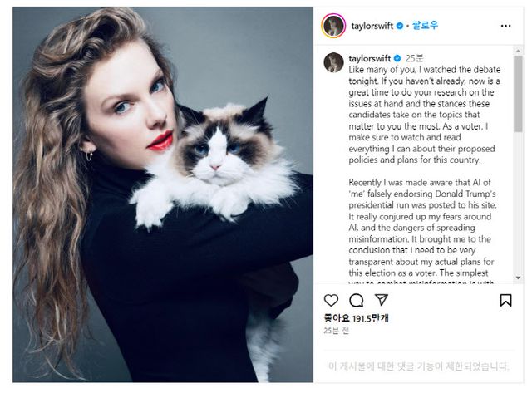Click the caption scrollbar up arrow
Image resolution: width=532 pixels, height=393 pixels.
coord(518,51)
